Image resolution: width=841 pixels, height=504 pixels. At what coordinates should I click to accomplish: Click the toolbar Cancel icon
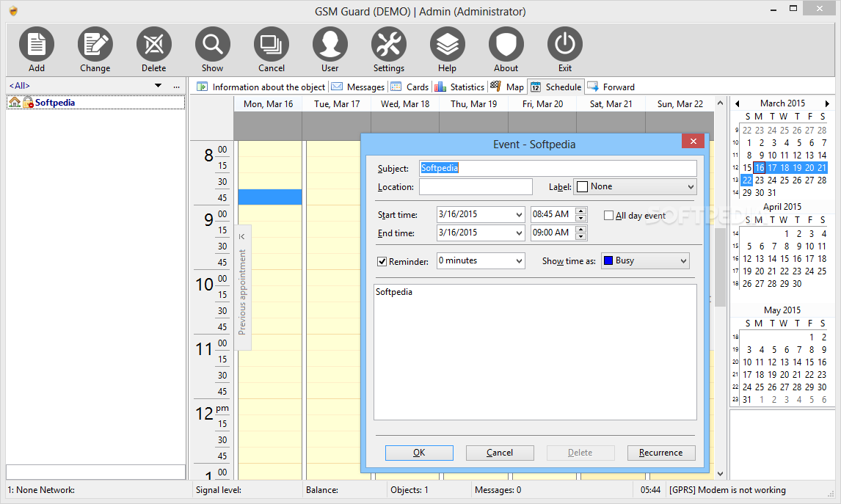tap(272, 45)
